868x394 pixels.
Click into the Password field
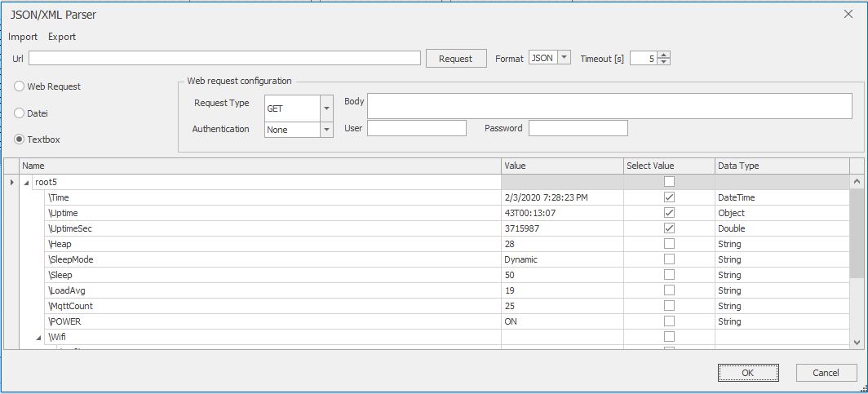point(578,128)
